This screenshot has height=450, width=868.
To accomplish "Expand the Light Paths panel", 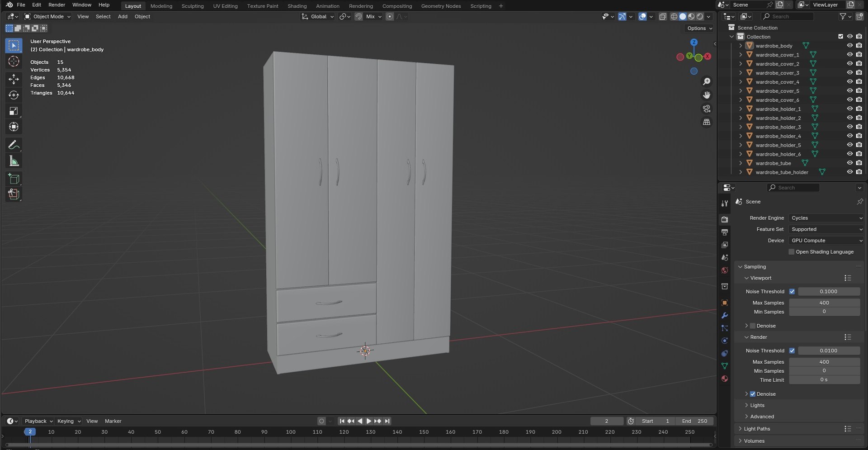I will click(757, 429).
